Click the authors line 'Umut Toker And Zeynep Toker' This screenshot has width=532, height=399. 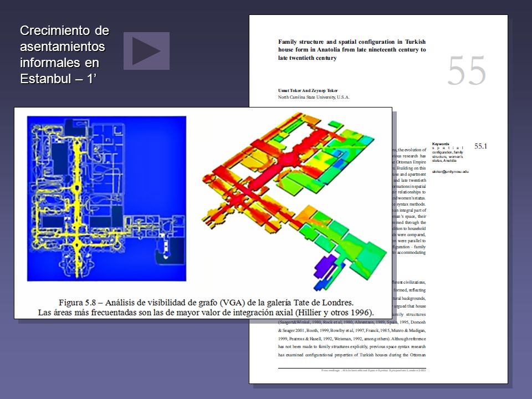pos(308,90)
